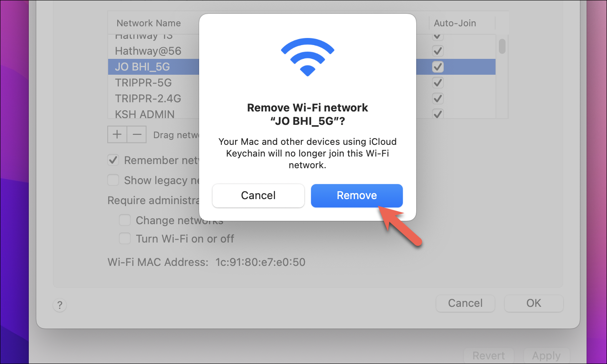Viewport: 607px width, 364px height.
Task: Click the Remove button in dialog
Action: pyautogui.click(x=357, y=195)
